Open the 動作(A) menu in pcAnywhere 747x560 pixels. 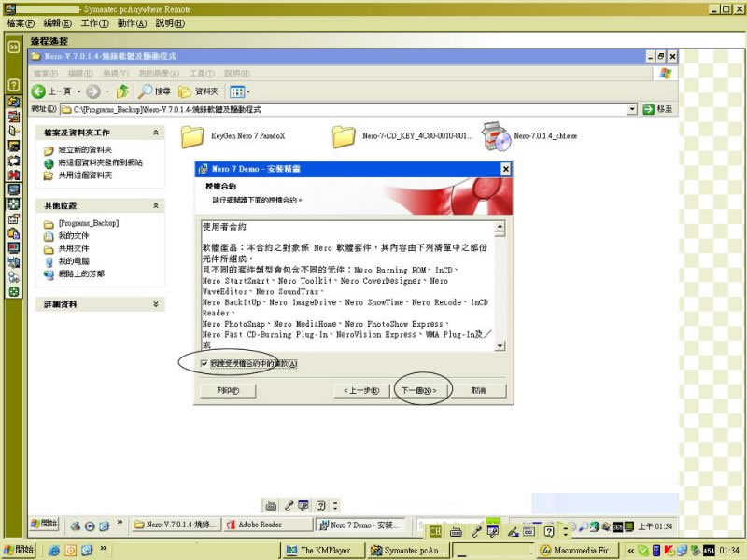click(x=132, y=23)
